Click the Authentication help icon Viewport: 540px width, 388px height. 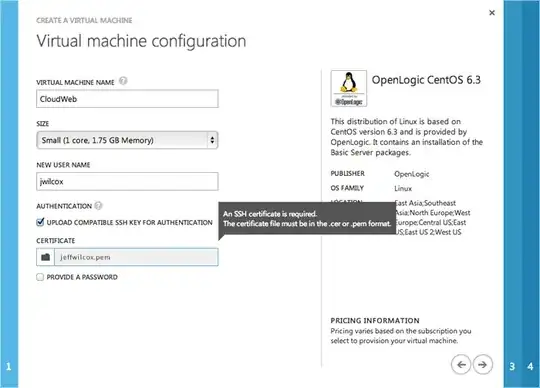click(98, 206)
